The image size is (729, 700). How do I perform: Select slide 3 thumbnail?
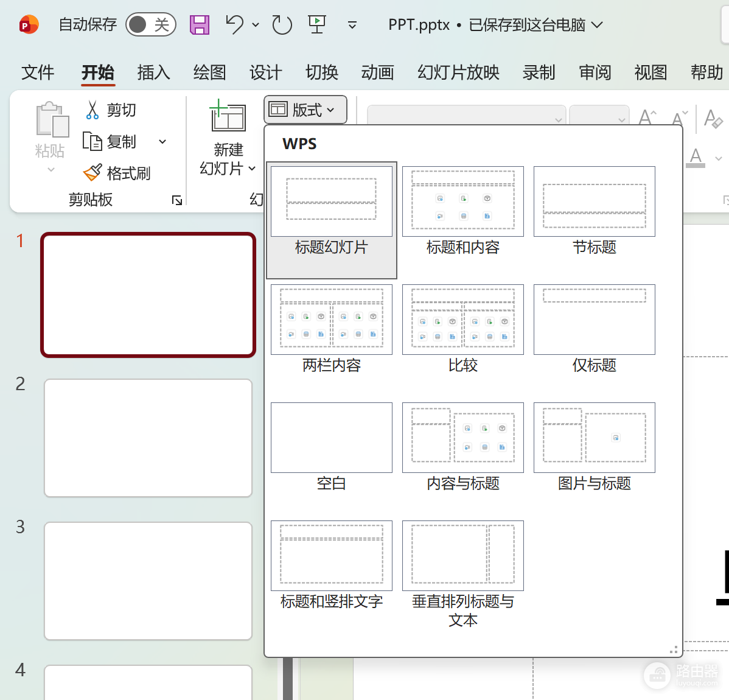[148, 581]
